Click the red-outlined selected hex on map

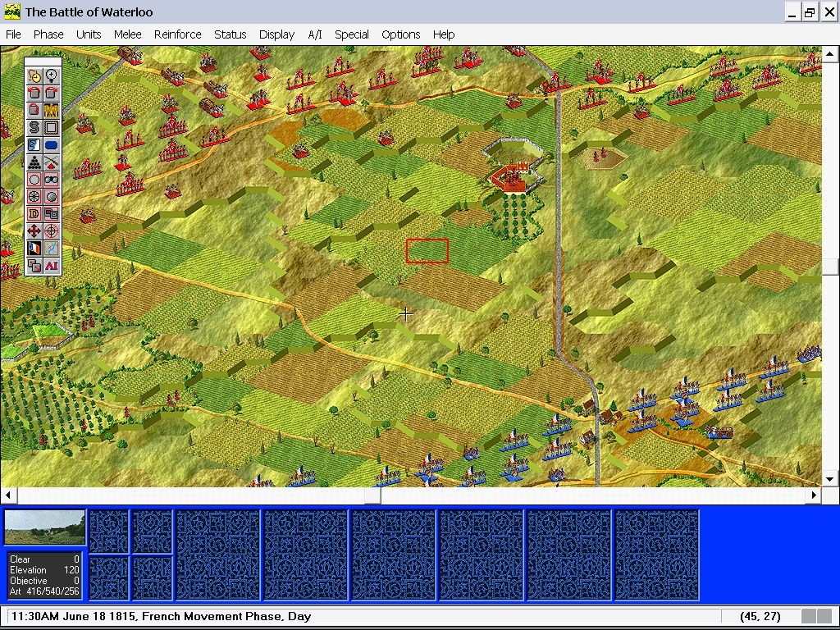click(x=427, y=251)
